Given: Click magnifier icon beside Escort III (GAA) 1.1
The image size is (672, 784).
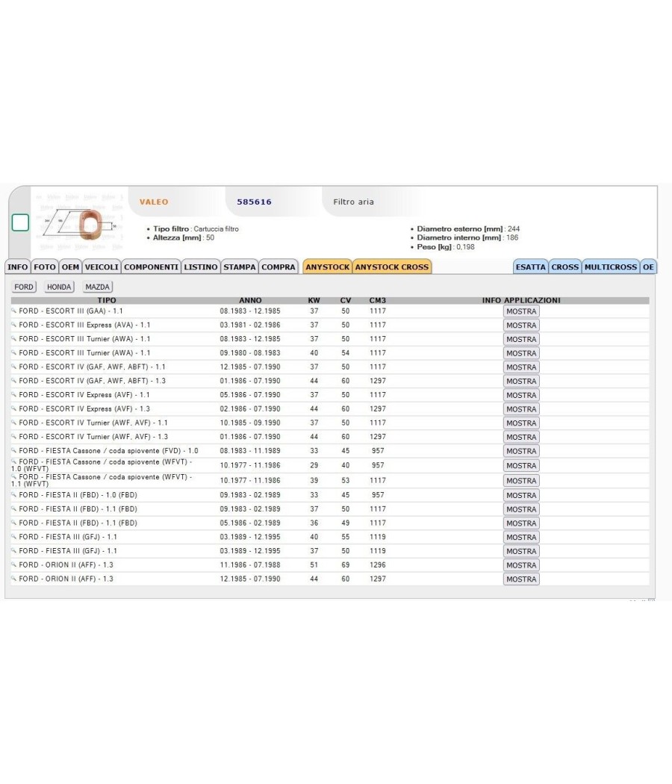Looking at the screenshot, I should coord(14,311).
